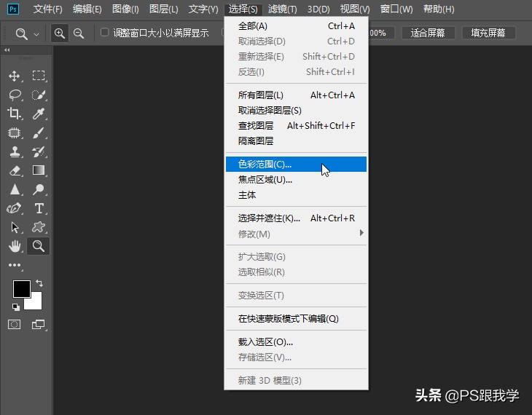This screenshot has width=532, height=415.
Task: Toggle Quick Mask mode icon
Action: [15, 325]
